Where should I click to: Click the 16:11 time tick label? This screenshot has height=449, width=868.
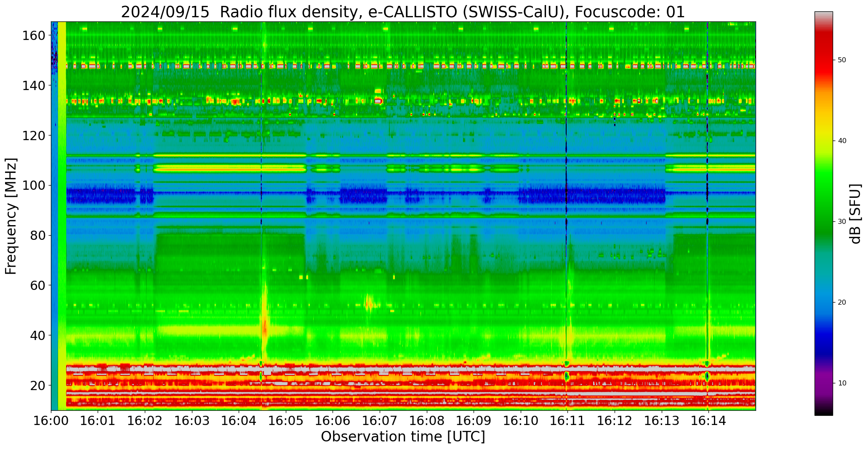(568, 420)
